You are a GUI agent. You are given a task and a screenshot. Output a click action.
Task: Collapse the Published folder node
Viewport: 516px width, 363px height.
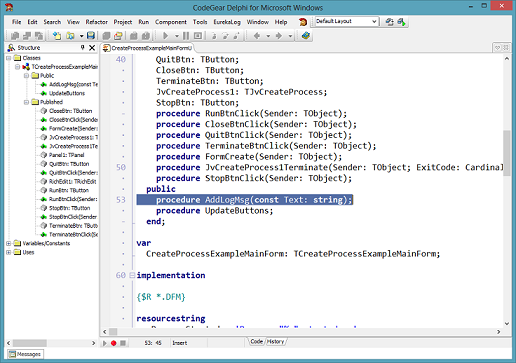(x=26, y=102)
